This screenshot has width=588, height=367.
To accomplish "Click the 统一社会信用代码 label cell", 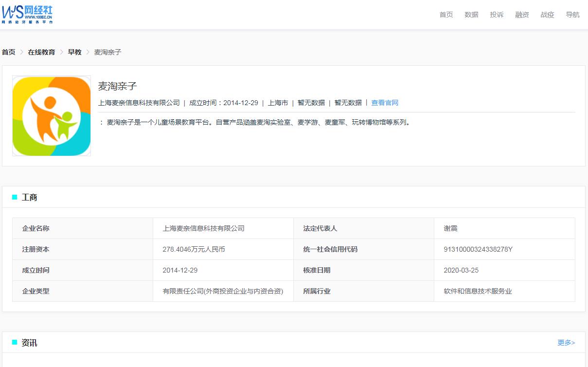I will [364, 249].
